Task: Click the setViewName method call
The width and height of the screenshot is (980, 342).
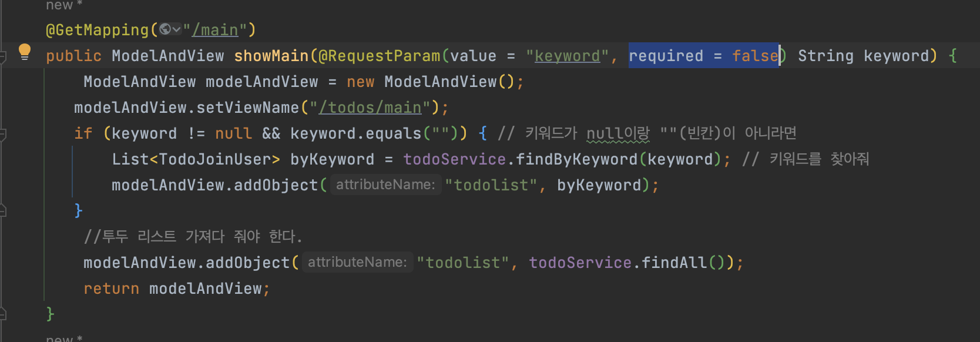Action: [x=248, y=108]
